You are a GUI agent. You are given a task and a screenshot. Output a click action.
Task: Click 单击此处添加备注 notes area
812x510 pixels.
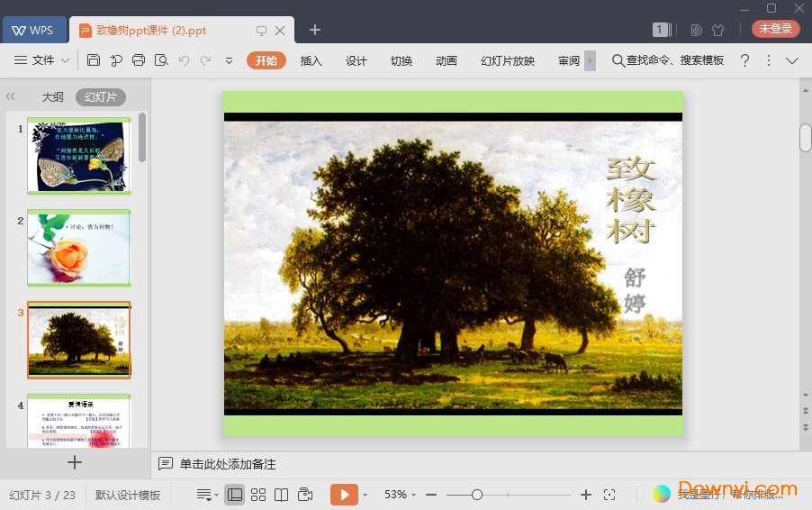pyautogui.click(x=228, y=464)
